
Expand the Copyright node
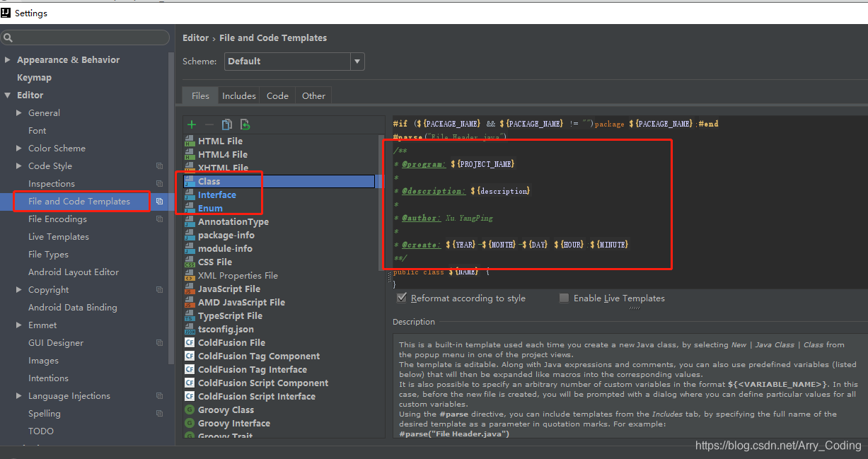pyautogui.click(x=19, y=290)
